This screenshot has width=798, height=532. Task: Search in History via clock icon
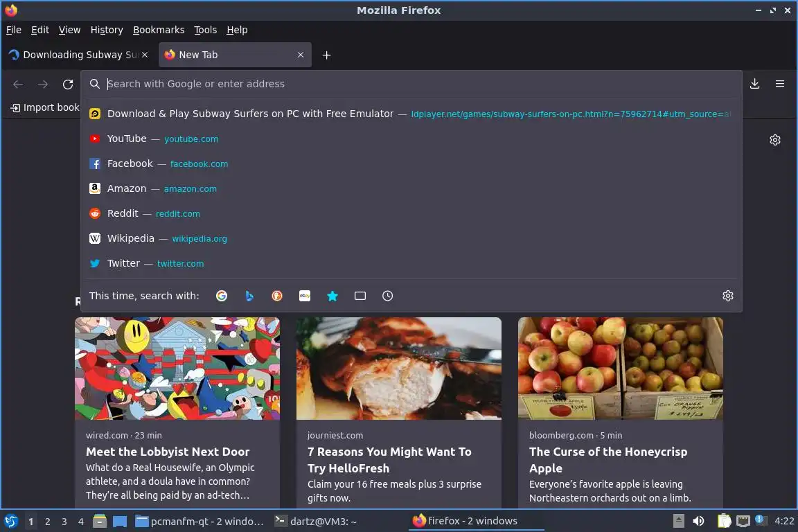click(387, 296)
